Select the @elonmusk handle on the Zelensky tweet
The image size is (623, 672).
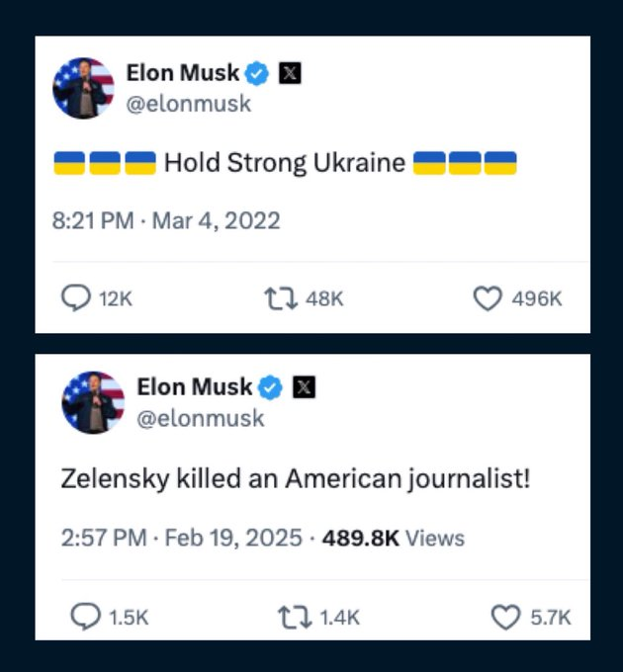click(201, 418)
